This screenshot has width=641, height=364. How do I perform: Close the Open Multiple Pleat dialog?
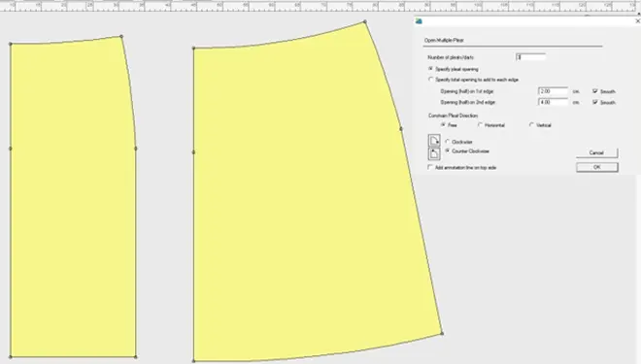pos(637,20)
